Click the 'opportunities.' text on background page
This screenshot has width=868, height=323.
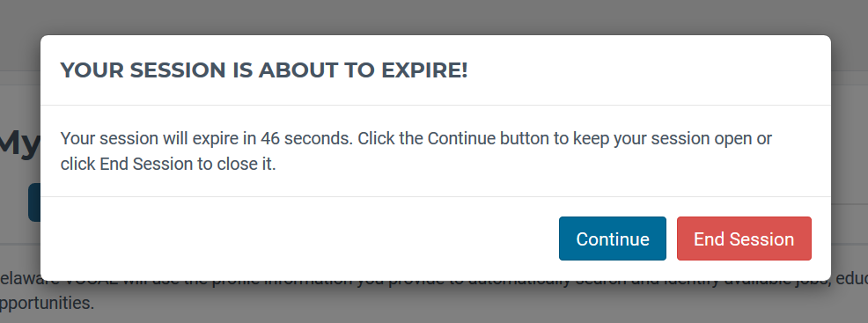coord(46,303)
